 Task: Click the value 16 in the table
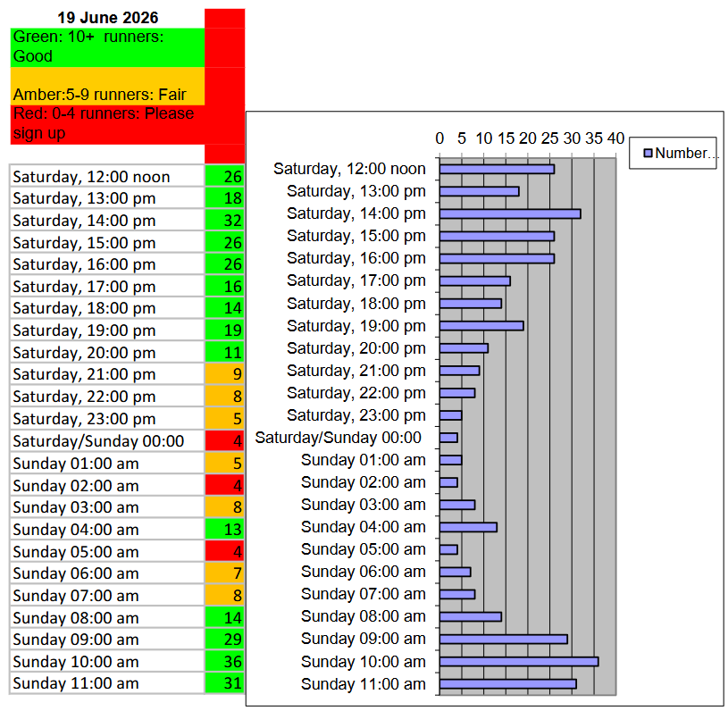point(225,287)
